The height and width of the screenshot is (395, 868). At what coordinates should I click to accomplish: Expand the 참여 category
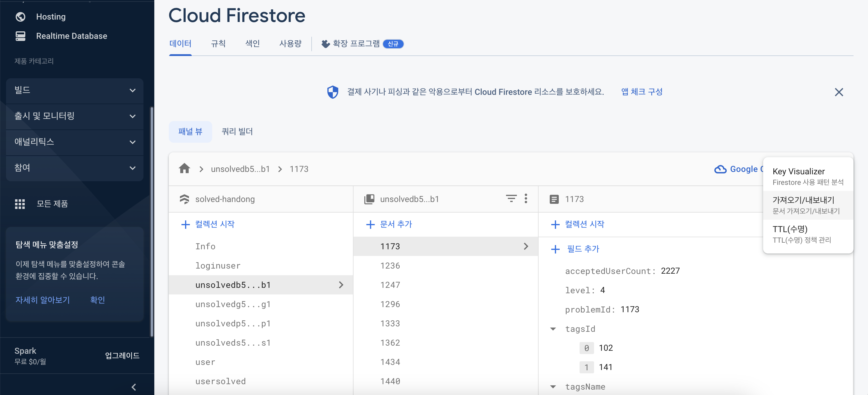[x=75, y=168]
